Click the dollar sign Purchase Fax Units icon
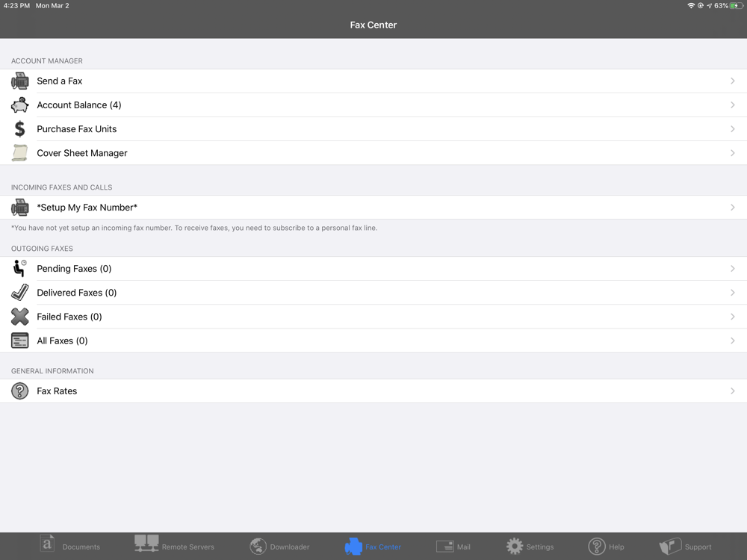This screenshot has height=560, width=747. (19, 129)
